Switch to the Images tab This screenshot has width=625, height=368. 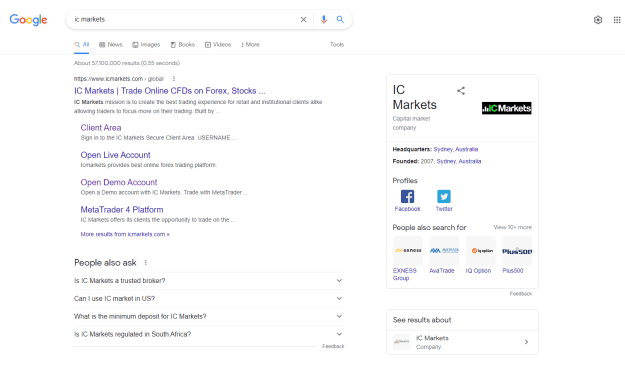pos(146,45)
